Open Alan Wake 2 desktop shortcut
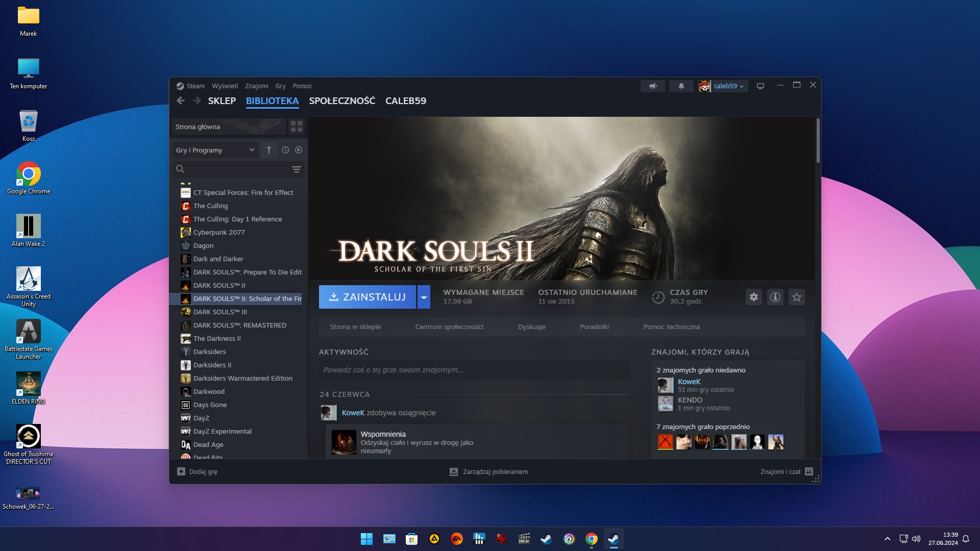This screenshot has width=980, height=551. pos(29,231)
